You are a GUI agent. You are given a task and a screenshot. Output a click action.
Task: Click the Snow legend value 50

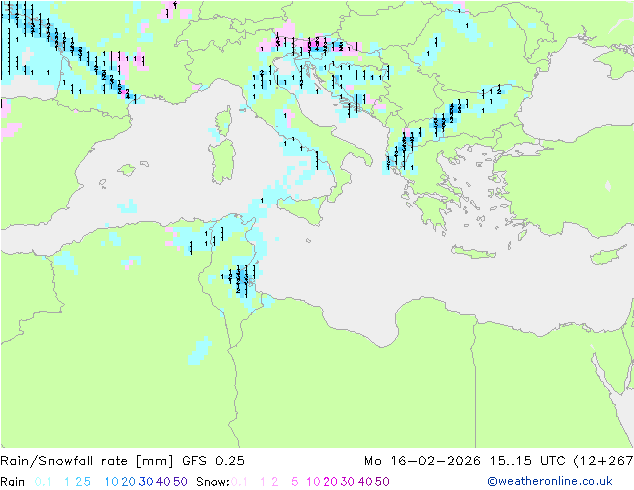382,482
